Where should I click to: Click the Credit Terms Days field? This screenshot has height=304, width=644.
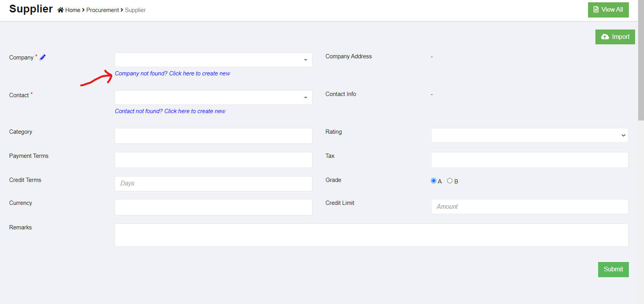[x=213, y=183]
